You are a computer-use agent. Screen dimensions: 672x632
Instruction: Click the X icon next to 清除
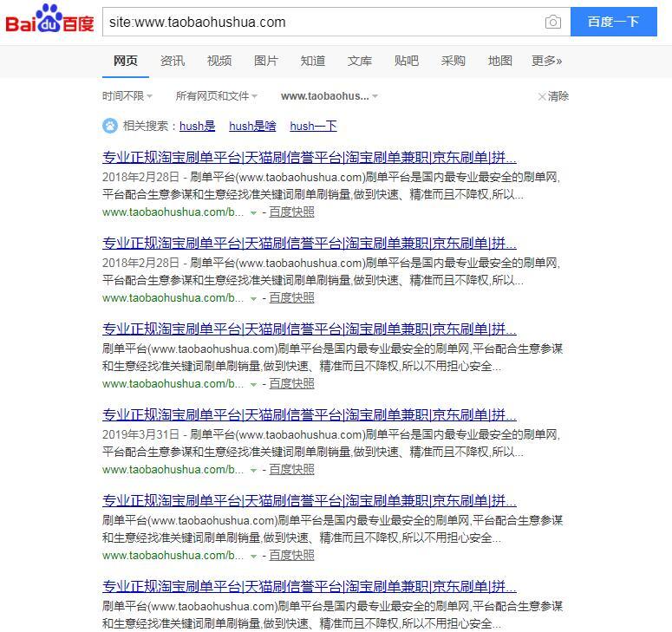pos(542,97)
